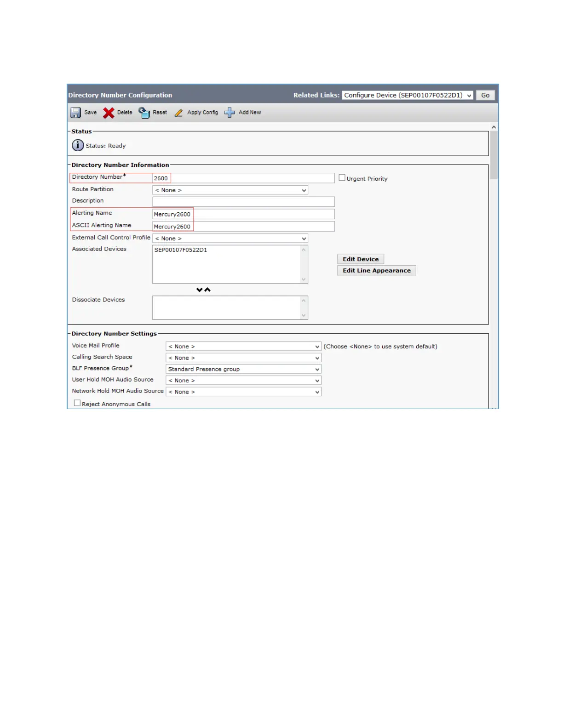563x728 pixels.
Task: Click the Choose None system default hint
Action: tap(380, 347)
